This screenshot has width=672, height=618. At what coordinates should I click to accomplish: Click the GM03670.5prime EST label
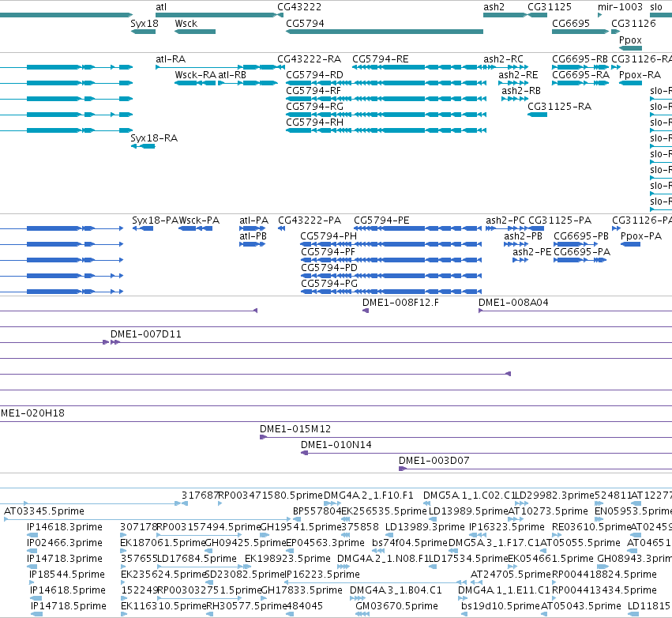click(397, 606)
